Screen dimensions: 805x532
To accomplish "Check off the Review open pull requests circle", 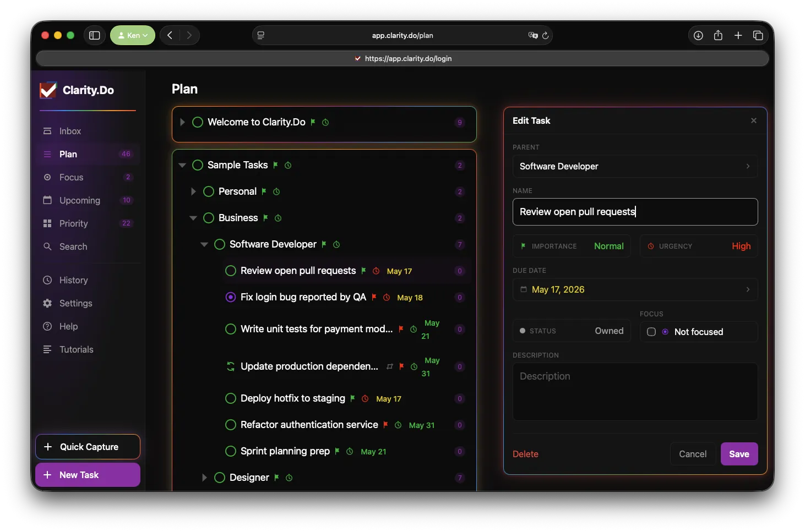I will [231, 271].
